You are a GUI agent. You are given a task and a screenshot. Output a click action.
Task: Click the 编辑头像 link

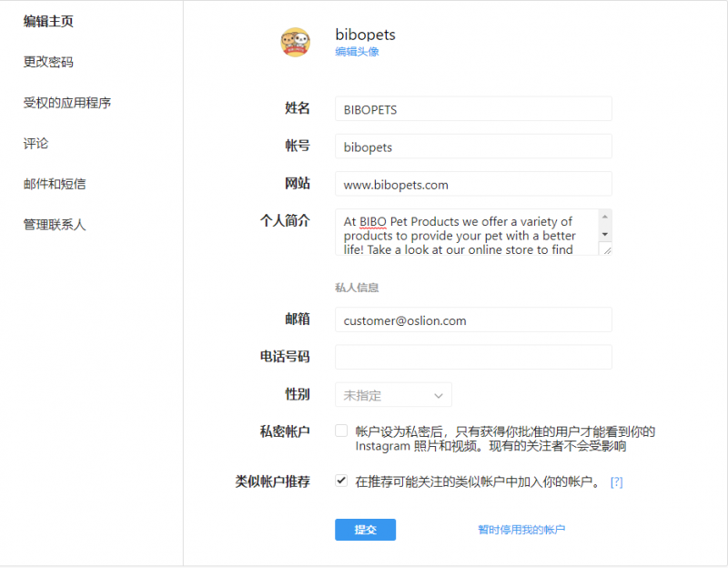coord(357,52)
